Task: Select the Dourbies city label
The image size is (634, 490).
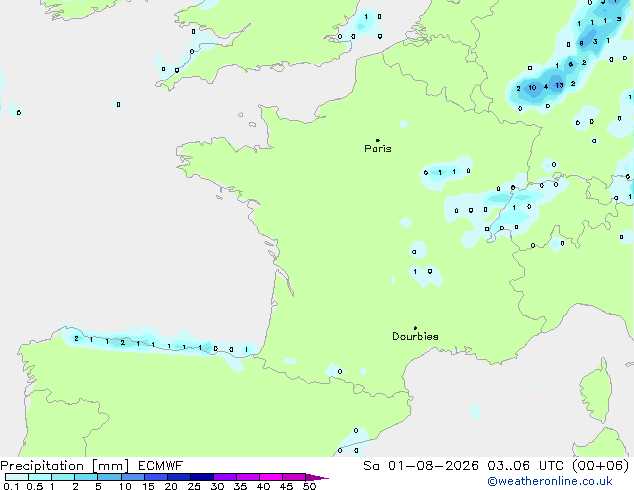Action: pos(415,336)
